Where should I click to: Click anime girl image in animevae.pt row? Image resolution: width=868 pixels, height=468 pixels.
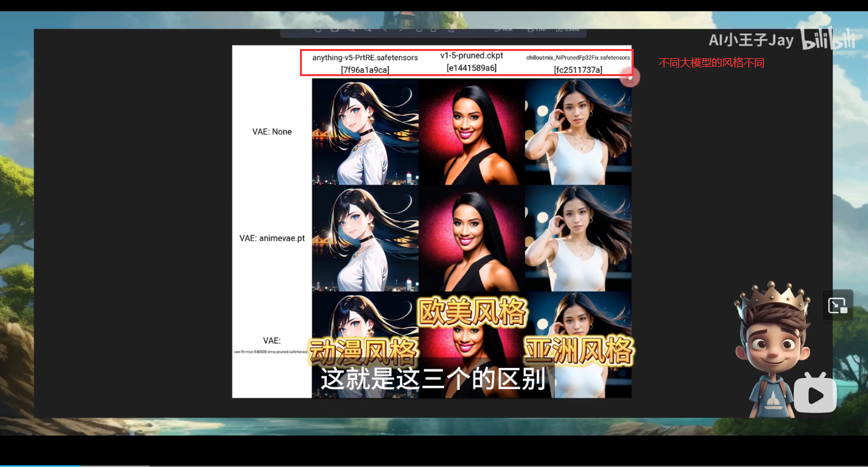click(x=365, y=238)
